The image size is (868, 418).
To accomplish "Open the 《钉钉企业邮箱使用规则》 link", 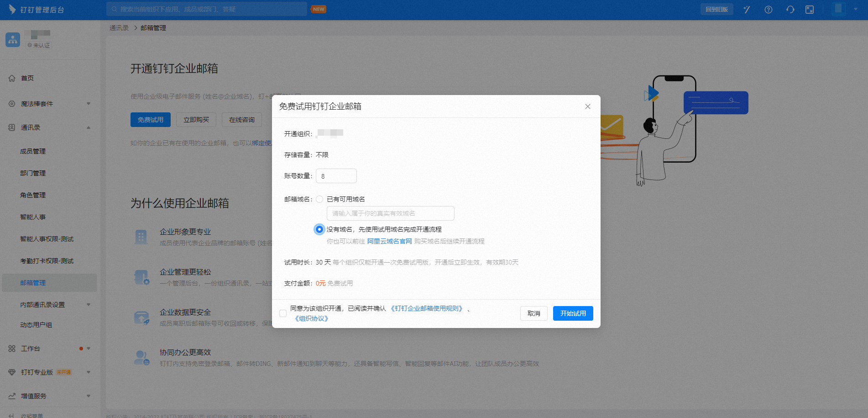I will tap(427, 308).
